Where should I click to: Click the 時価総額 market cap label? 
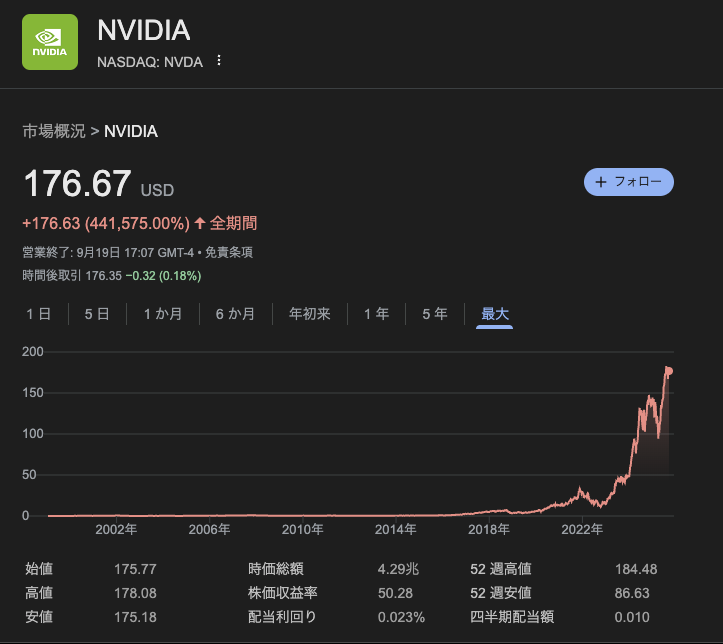pos(276,569)
